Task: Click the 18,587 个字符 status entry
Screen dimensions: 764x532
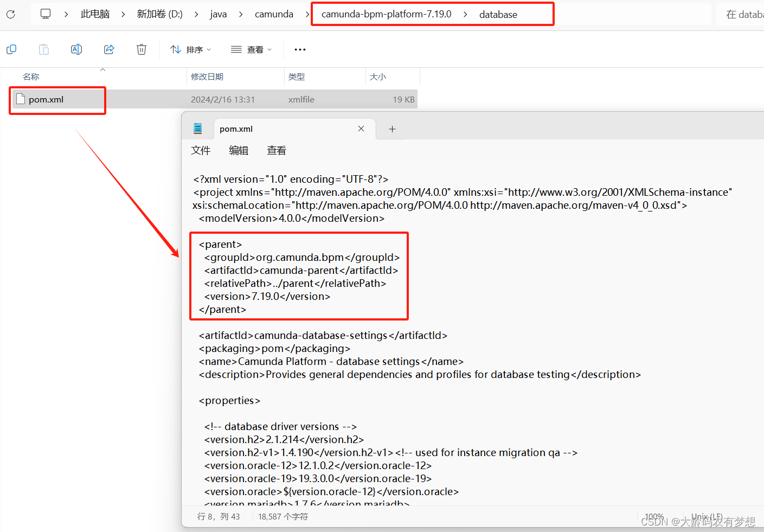Action: (x=283, y=516)
